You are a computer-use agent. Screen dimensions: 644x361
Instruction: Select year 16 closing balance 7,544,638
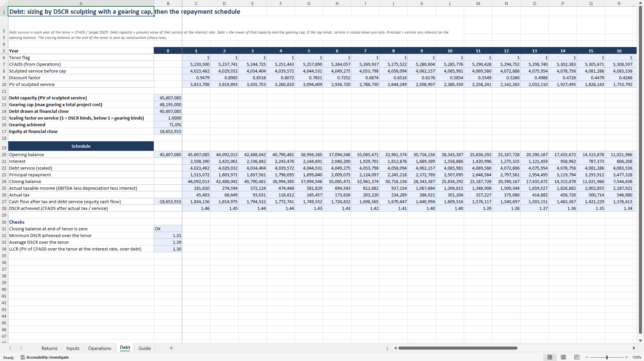[x=619, y=181]
